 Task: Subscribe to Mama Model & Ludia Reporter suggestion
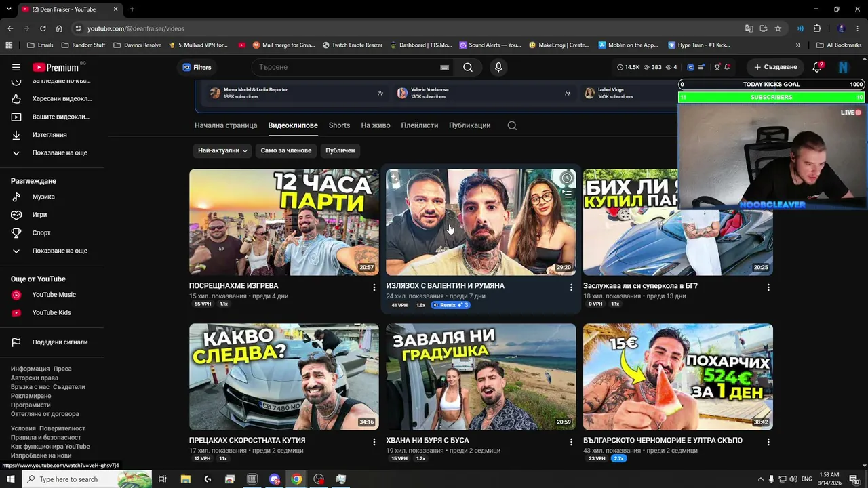(380, 93)
